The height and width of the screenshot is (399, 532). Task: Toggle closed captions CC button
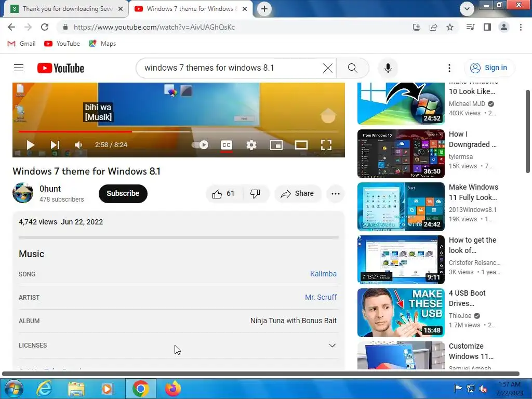tap(227, 145)
